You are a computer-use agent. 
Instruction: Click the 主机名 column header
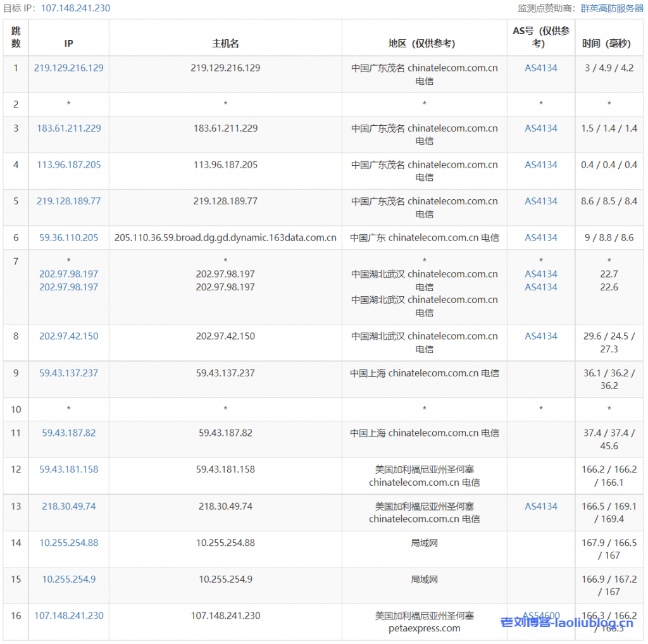225,44
